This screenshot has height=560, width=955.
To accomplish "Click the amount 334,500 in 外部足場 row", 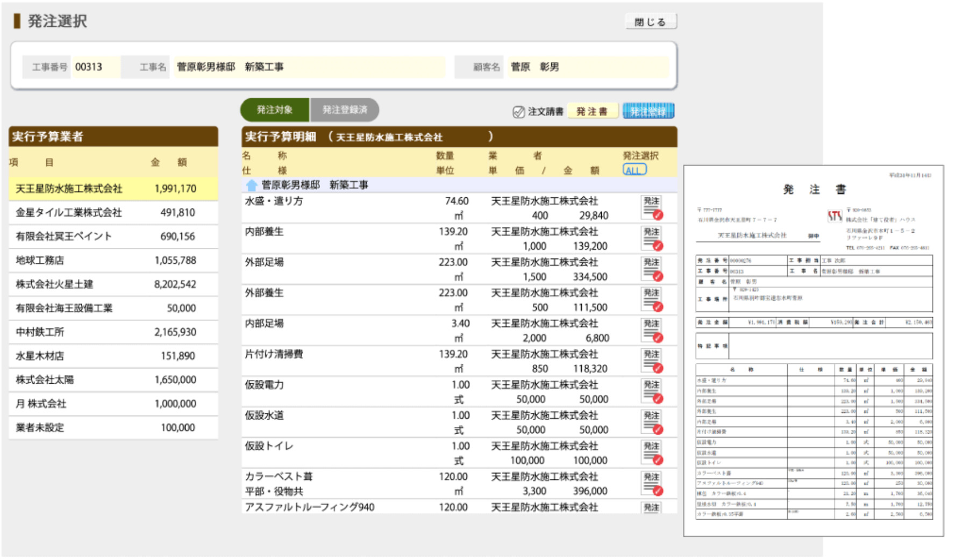I will click(590, 277).
